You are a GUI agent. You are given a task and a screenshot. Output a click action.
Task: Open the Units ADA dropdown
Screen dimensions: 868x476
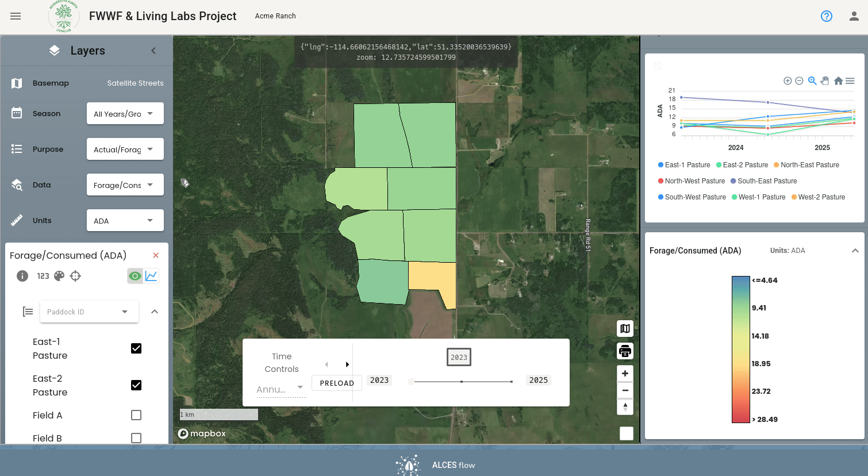click(125, 220)
